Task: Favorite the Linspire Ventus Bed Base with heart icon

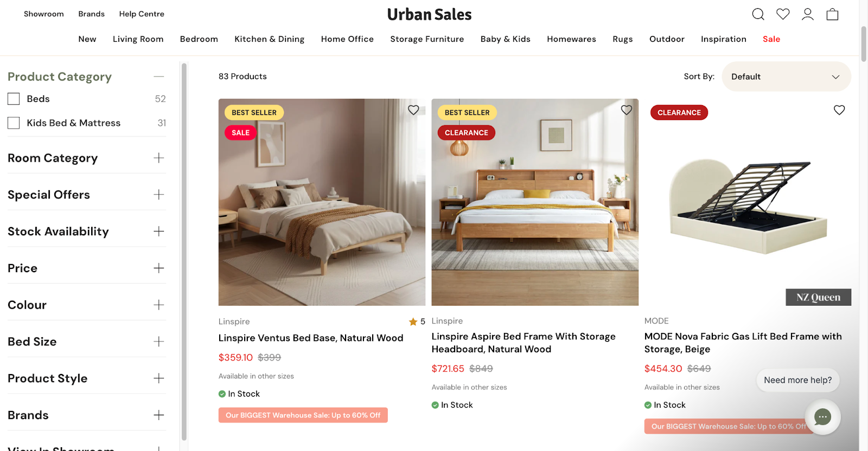Action: 413,109
